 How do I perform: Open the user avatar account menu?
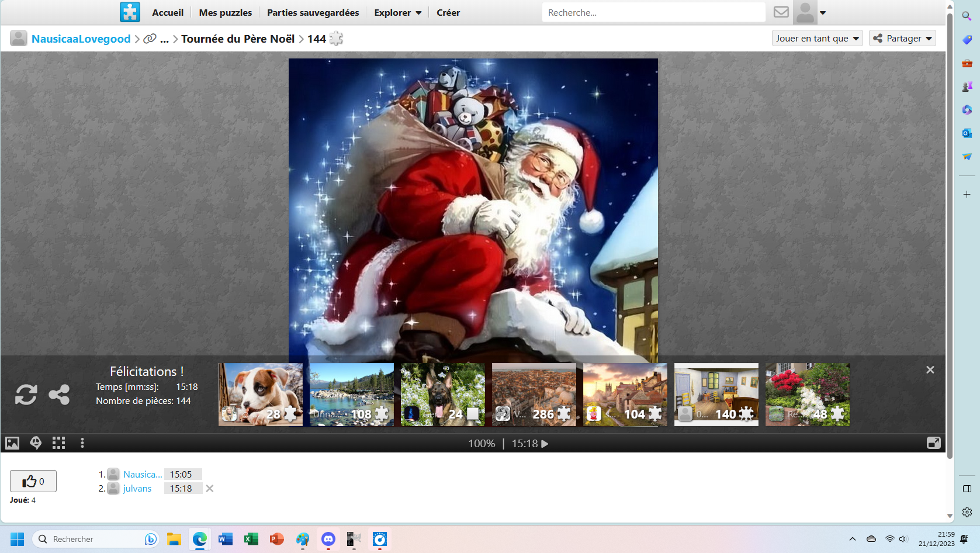coord(811,12)
